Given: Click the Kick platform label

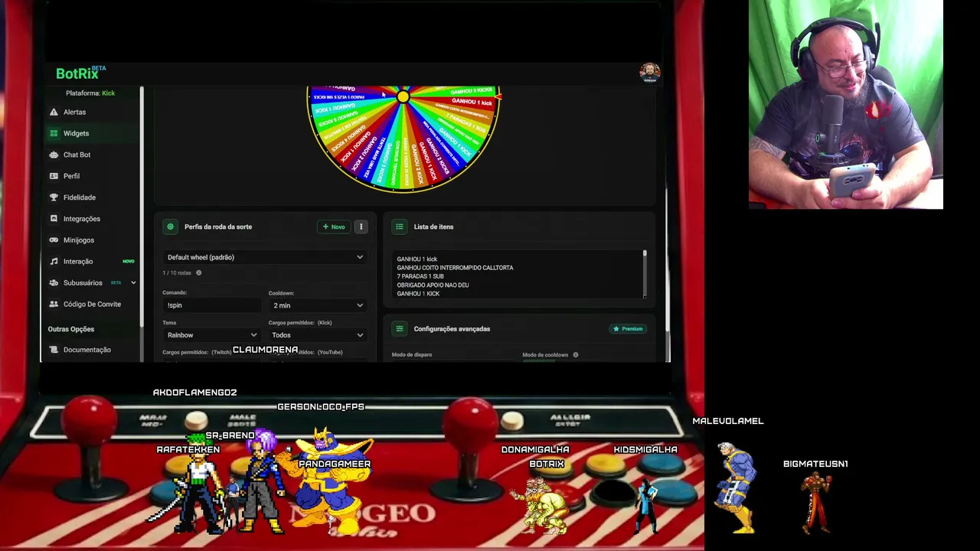Looking at the screenshot, I should coord(108,93).
